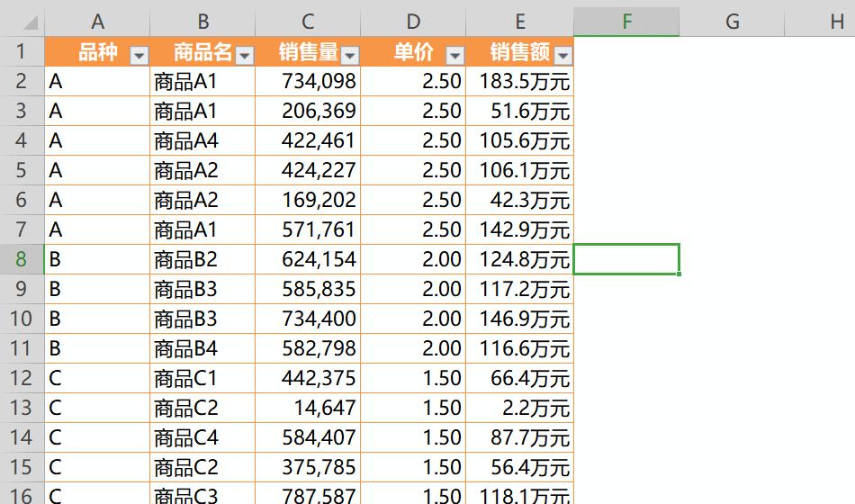
Task: Select row 8 header
Action: pos(22,259)
